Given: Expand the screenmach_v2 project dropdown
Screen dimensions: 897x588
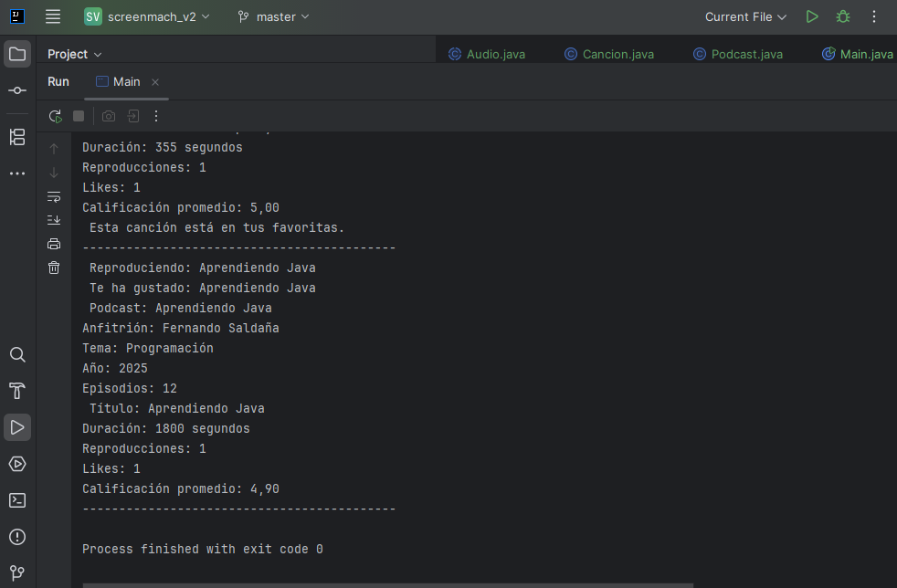Looking at the screenshot, I should point(147,16).
